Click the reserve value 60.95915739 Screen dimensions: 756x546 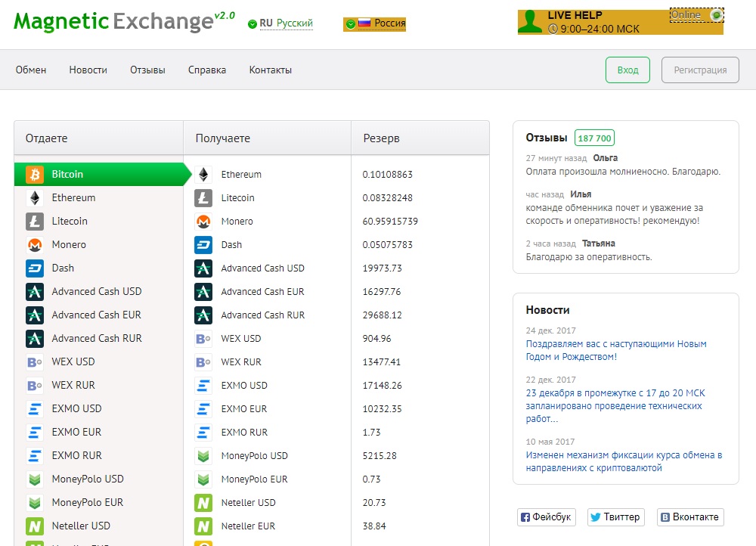(390, 222)
